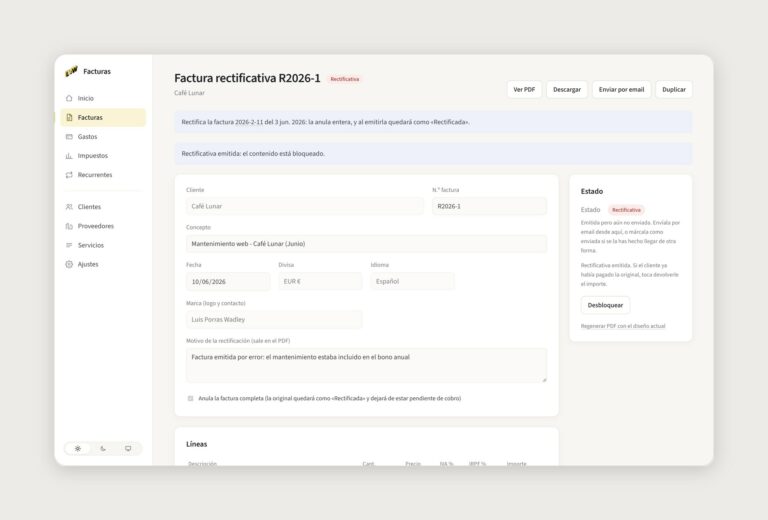Click the Concepto input field
Viewport: 768px width, 520px height.
click(366, 244)
